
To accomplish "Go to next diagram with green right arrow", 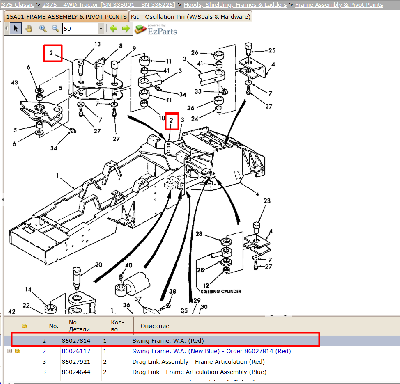I will point(126,29).
